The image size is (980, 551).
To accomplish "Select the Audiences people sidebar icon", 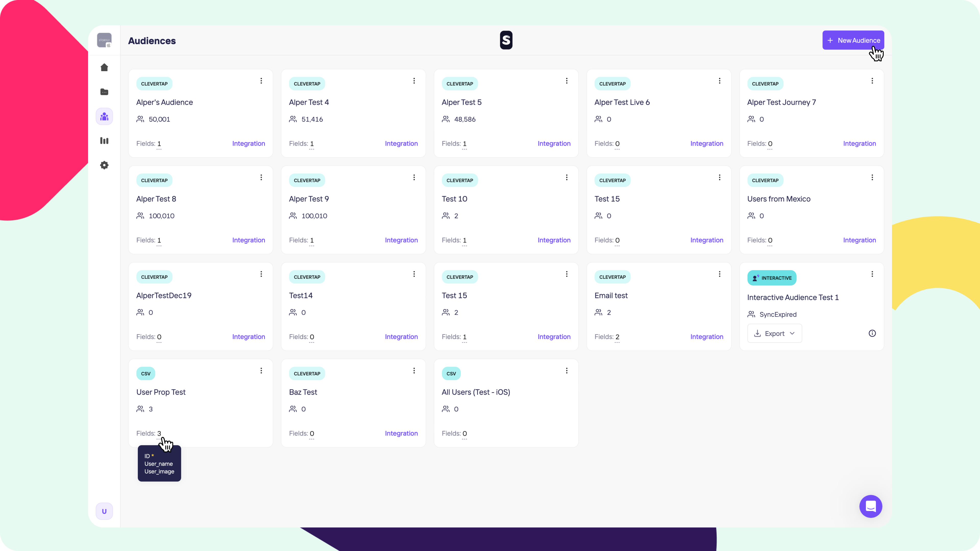I will coord(104,116).
